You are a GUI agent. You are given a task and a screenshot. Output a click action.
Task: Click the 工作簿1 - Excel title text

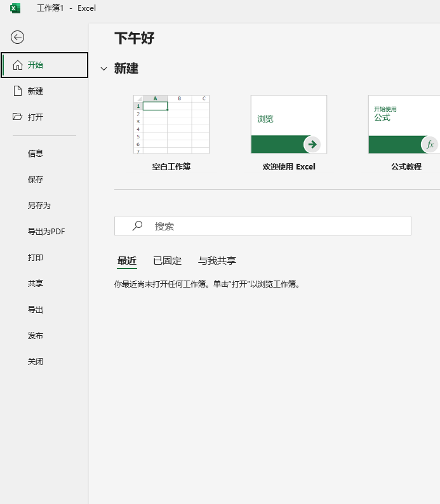pos(66,8)
